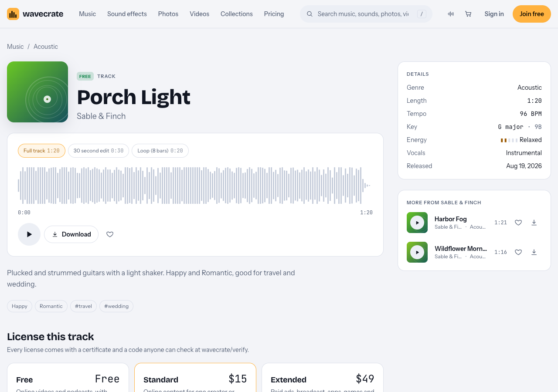Click the Porch Light album artwork
This screenshot has height=392, width=558.
37,92
